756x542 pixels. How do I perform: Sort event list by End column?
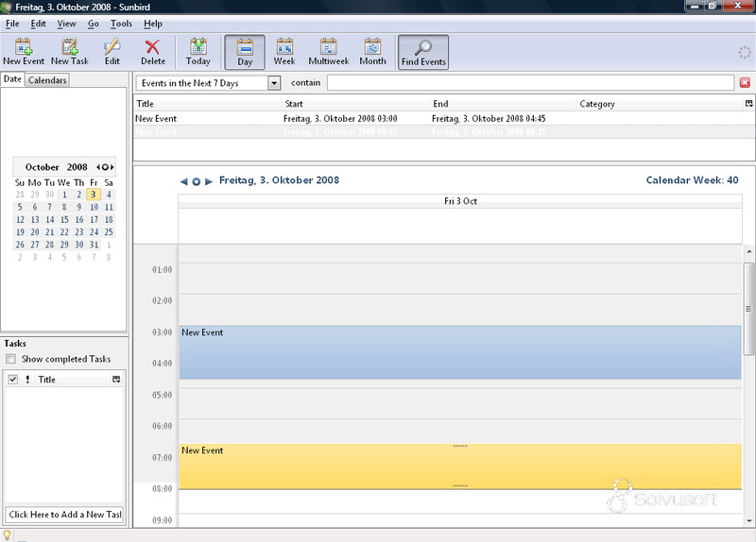tap(503, 104)
